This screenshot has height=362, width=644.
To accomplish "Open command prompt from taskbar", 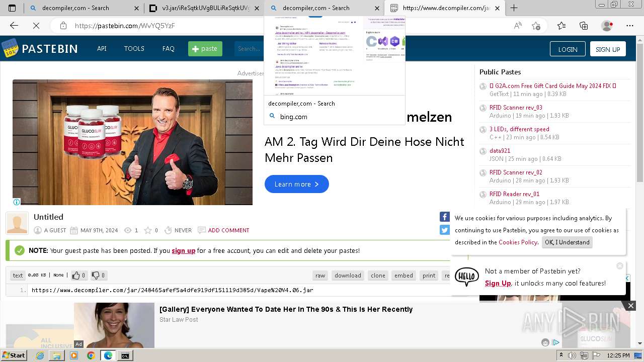I will pos(125,355).
